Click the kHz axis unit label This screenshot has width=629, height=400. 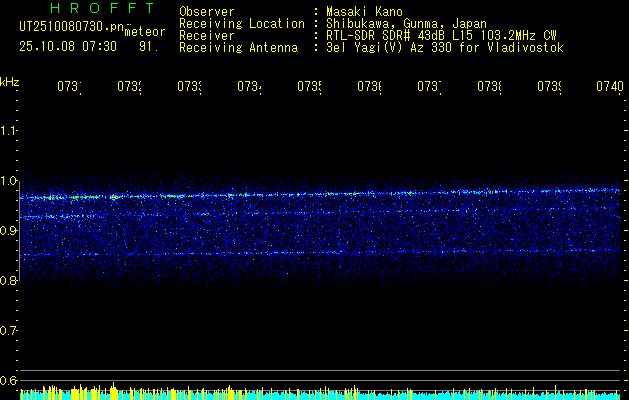click(x=9, y=80)
